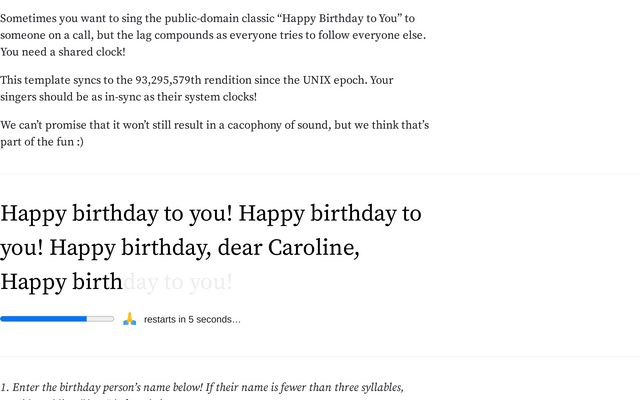Click the blue song progress bar
Image resolution: width=640 pixels, height=400 pixels.
tap(57, 319)
